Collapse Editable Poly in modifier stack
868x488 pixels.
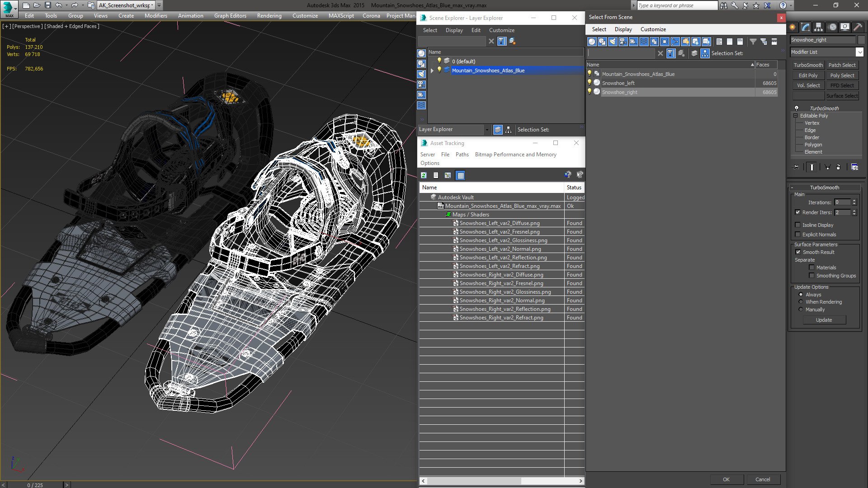(x=796, y=116)
